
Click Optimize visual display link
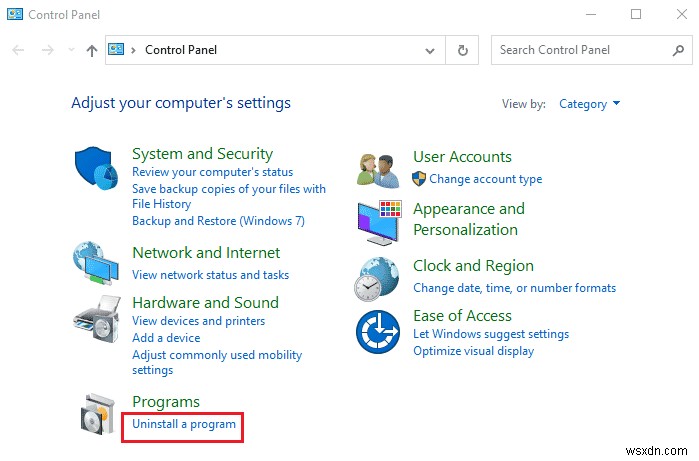click(x=473, y=351)
